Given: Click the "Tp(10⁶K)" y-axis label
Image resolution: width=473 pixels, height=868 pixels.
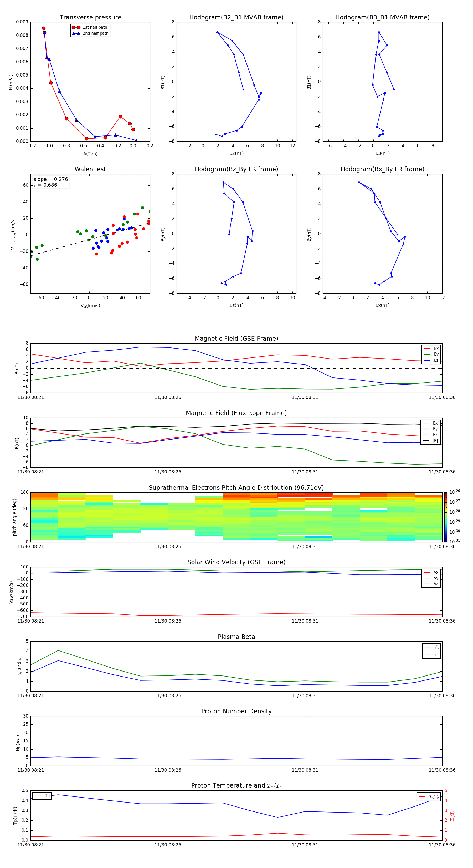Looking at the screenshot, I should (15, 815).
